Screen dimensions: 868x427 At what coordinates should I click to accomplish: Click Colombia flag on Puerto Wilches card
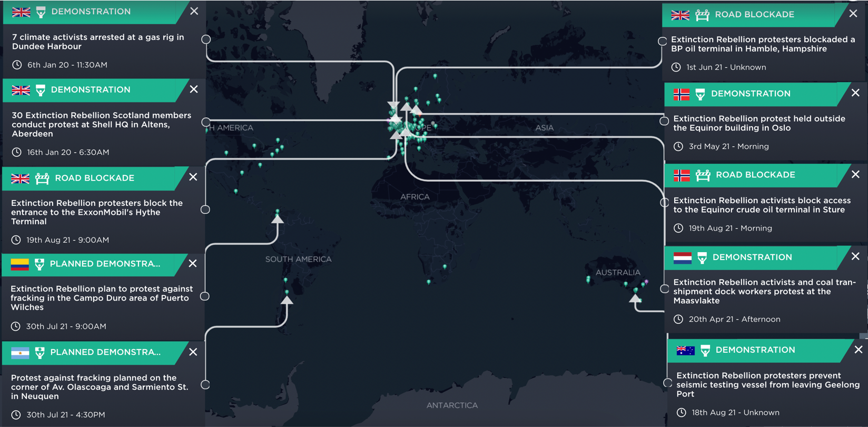coord(20,264)
